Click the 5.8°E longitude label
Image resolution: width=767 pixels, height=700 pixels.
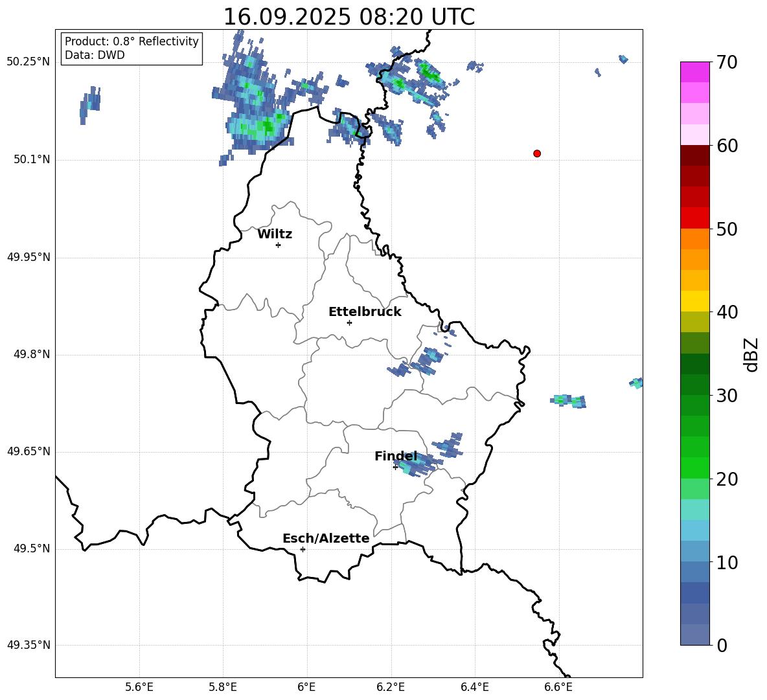coord(223,687)
